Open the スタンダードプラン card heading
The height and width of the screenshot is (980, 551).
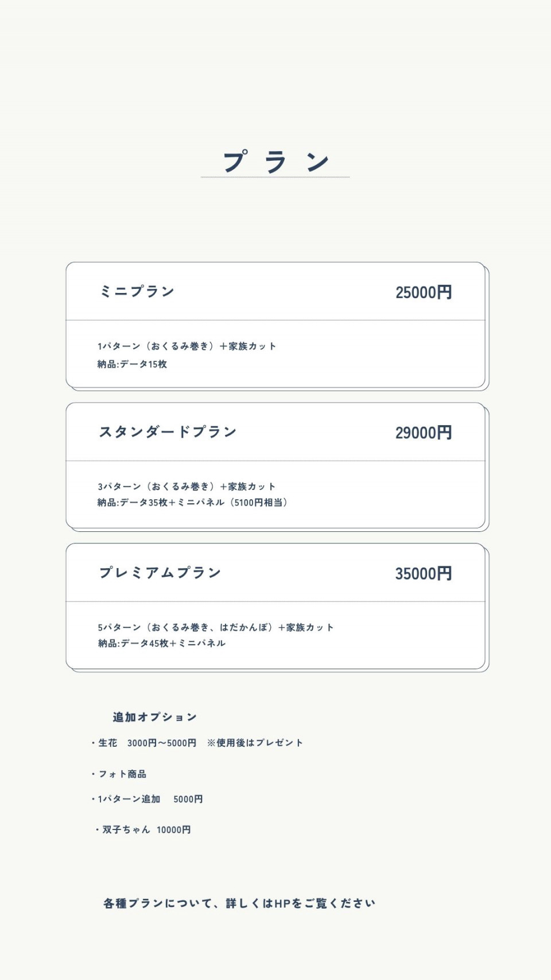point(168,432)
